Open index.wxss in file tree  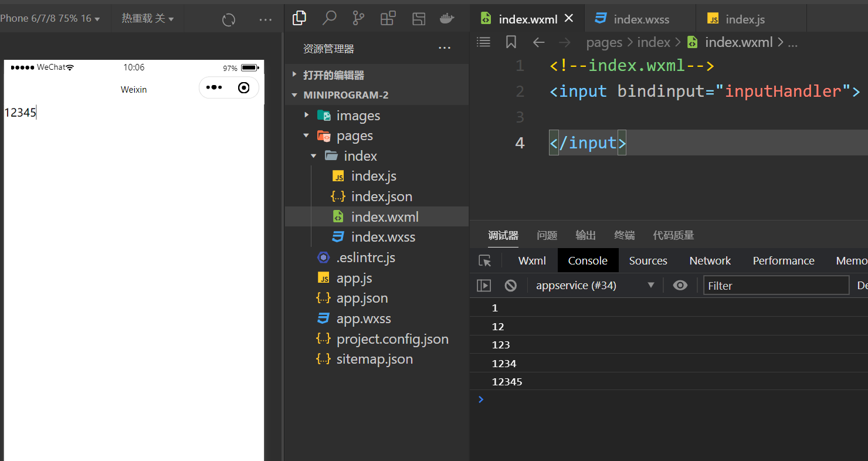click(x=377, y=237)
